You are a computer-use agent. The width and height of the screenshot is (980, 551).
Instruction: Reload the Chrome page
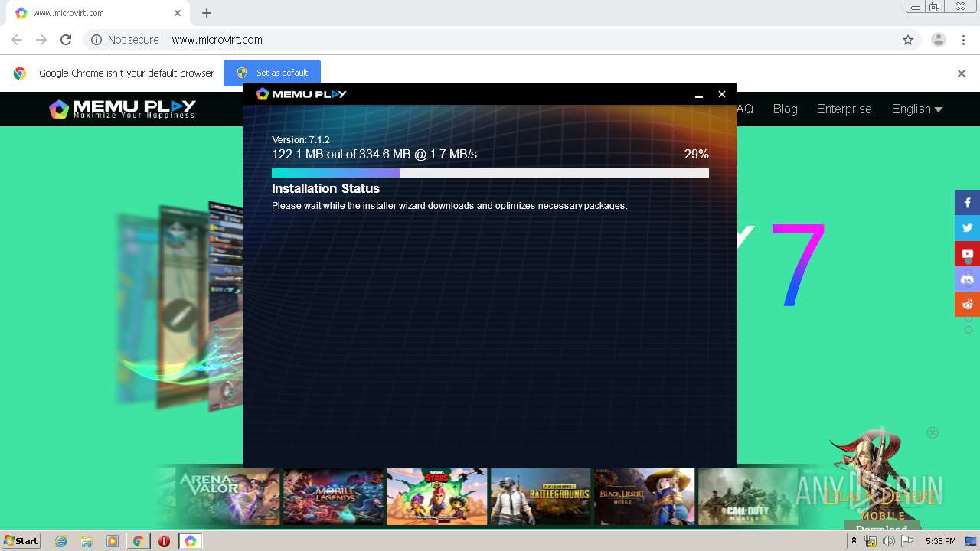click(66, 40)
